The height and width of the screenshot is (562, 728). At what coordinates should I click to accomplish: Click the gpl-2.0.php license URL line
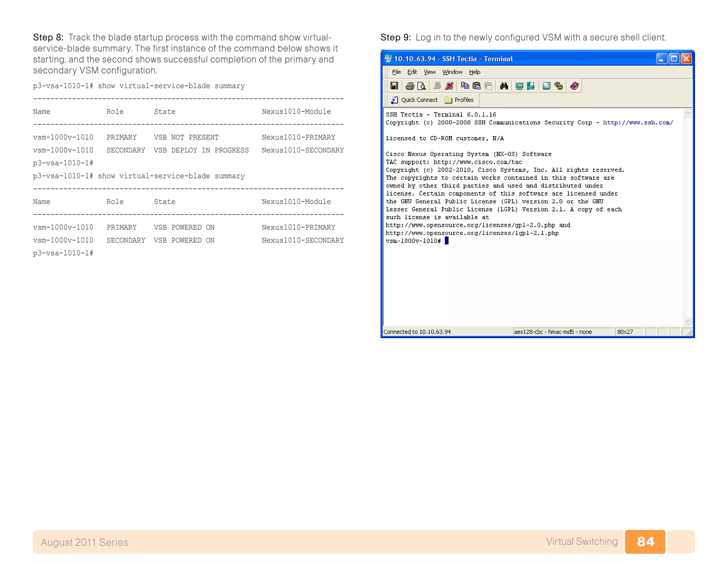478,225
